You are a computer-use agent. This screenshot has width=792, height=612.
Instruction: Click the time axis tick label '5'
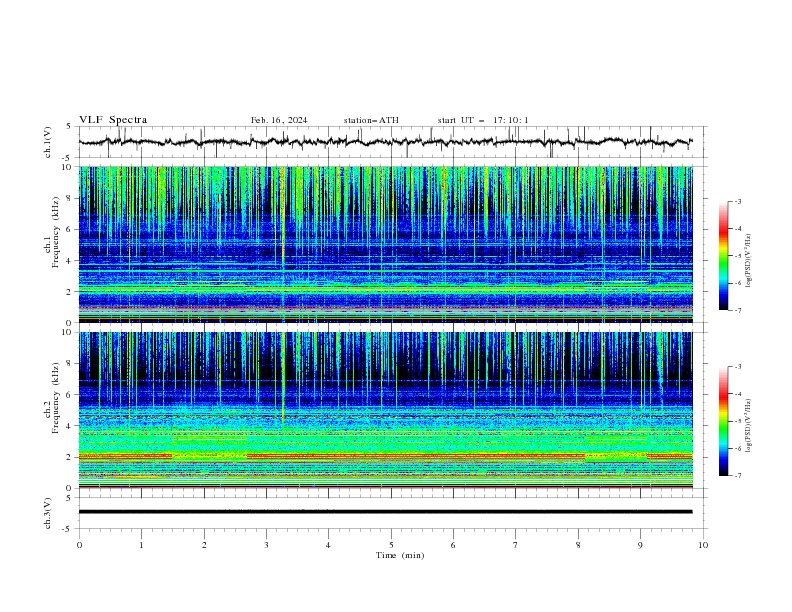point(391,545)
